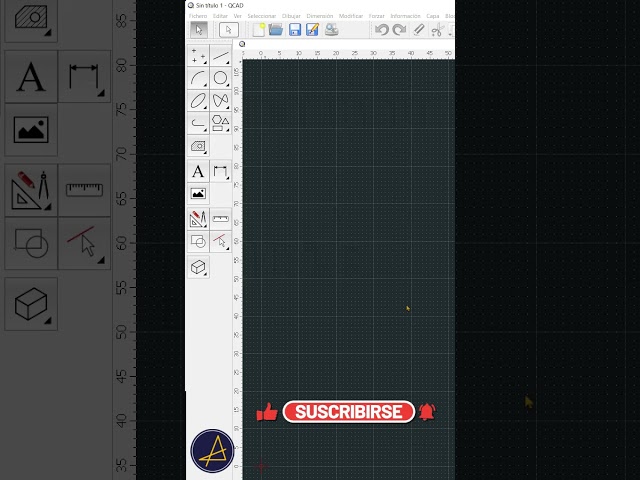
Task: Open the Polyline drawing tools
Action: 198,123
